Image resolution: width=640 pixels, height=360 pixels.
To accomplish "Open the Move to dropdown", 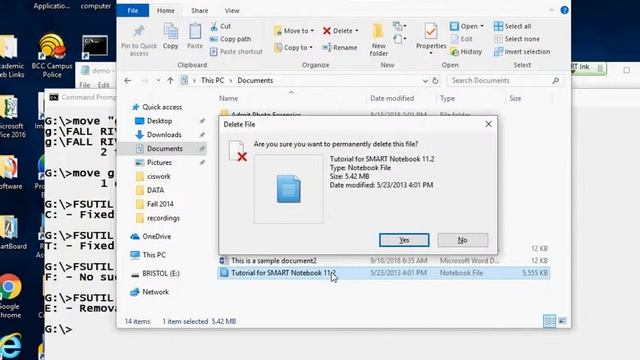I will [x=294, y=31].
